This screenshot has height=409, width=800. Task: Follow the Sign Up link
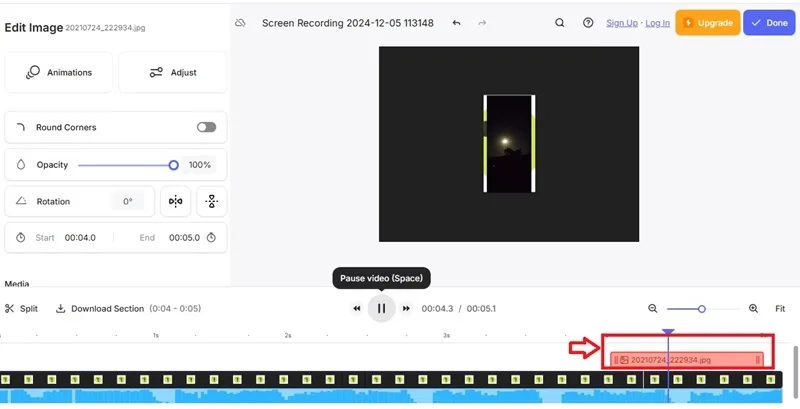622,23
